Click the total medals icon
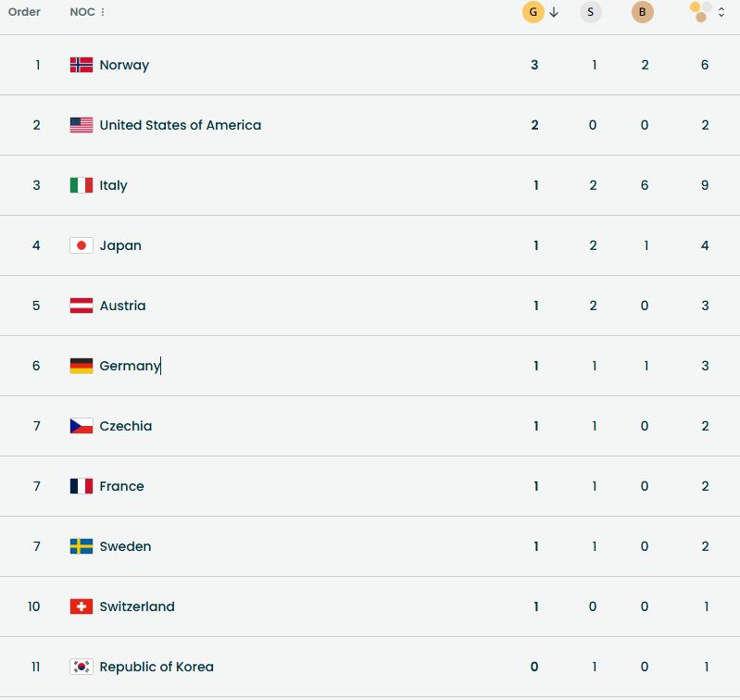740x700 pixels. (x=701, y=12)
